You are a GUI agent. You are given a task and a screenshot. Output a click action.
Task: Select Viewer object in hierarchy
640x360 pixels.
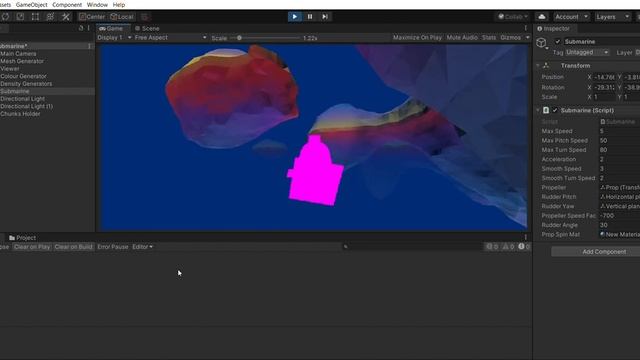click(x=9, y=69)
